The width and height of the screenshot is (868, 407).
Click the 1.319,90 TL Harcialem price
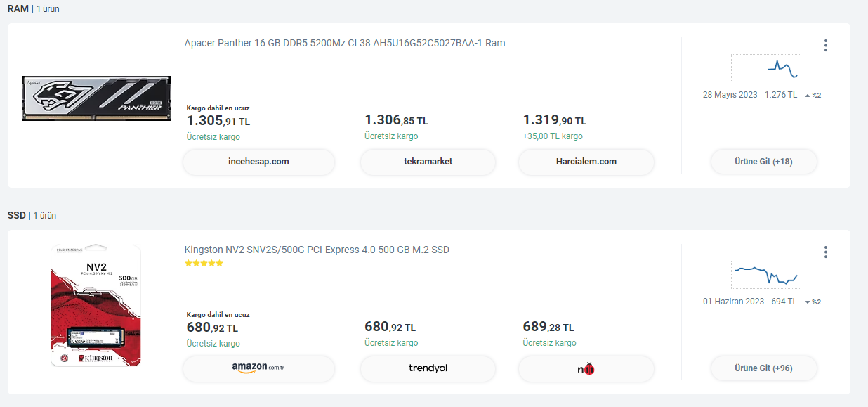coord(554,121)
